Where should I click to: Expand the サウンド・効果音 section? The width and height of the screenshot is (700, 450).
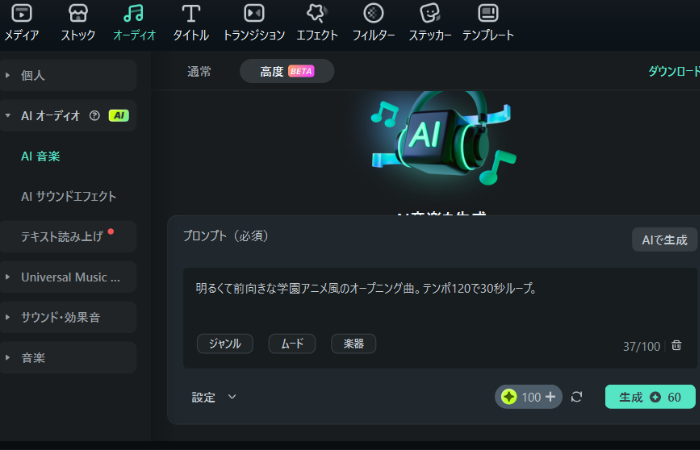(x=68, y=317)
